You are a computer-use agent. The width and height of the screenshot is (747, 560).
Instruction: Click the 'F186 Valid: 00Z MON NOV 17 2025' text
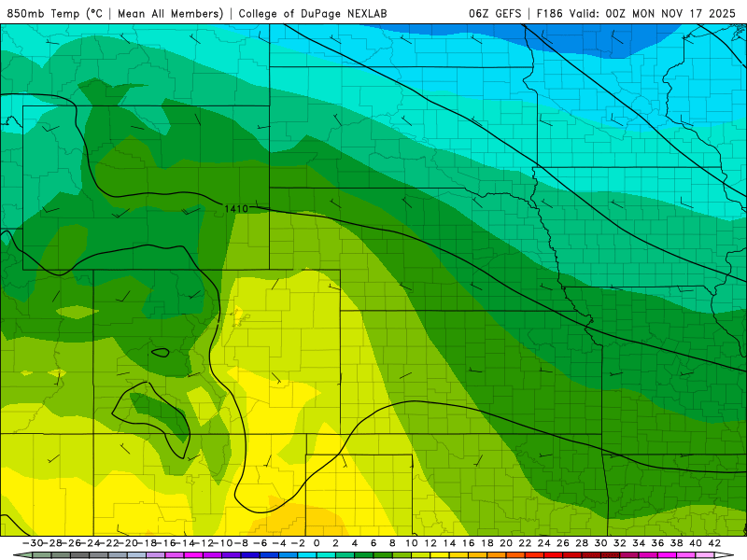click(636, 13)
